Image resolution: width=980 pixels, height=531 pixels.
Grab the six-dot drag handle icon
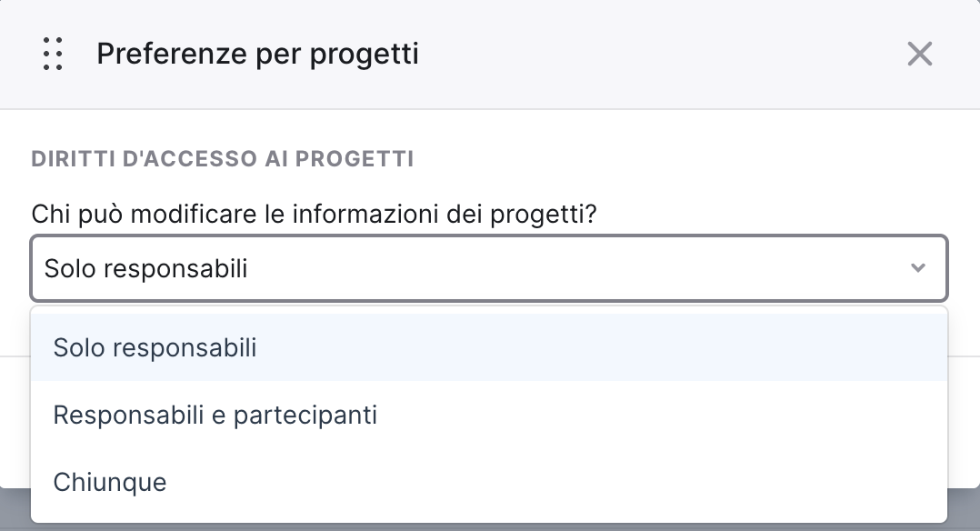(x=53, y=54)
